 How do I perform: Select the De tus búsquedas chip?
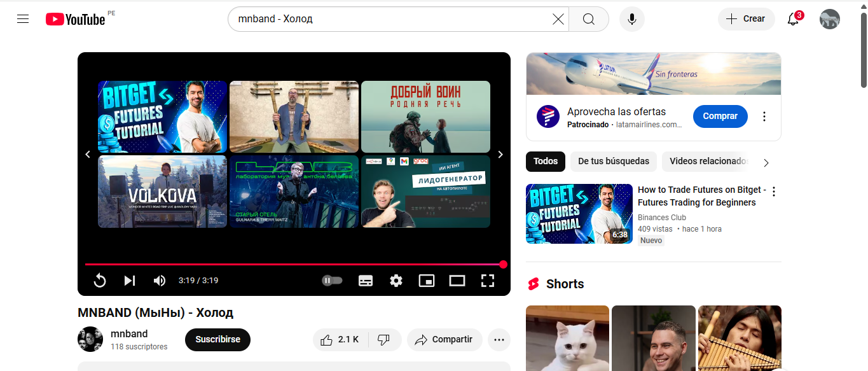point(614,162)
